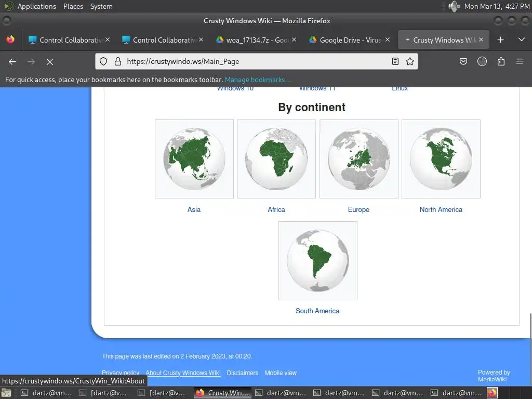The image size is (532, 399).
Task: Follow the Europe link
Action: 358,210
